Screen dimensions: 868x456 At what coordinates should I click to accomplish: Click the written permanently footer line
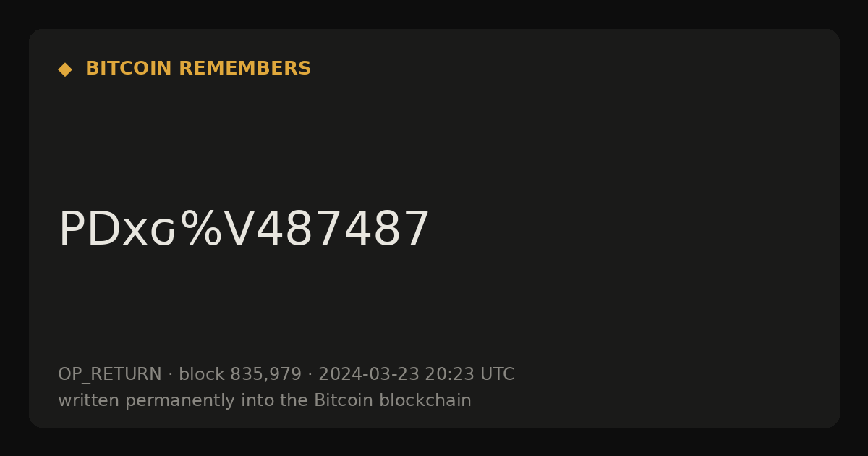pos(265,400)
